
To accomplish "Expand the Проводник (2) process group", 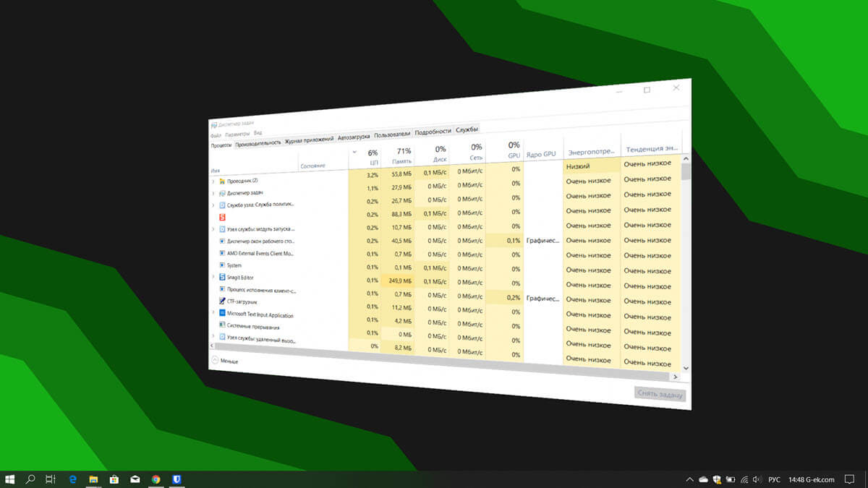I will click(213, 181).
